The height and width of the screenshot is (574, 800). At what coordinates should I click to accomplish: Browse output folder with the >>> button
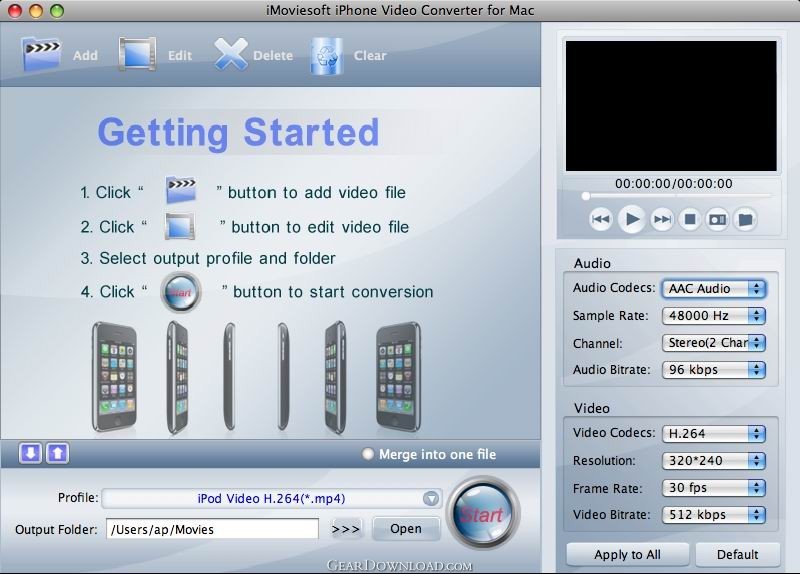tap(346, 529)
